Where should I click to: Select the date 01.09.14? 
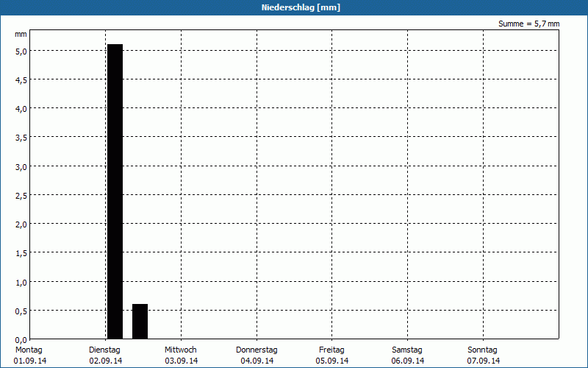(x=30, y=361)
